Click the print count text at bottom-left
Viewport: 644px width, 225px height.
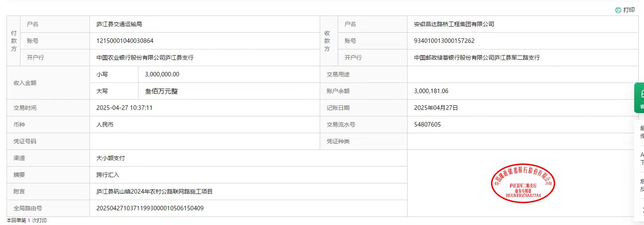click(27, 221)
